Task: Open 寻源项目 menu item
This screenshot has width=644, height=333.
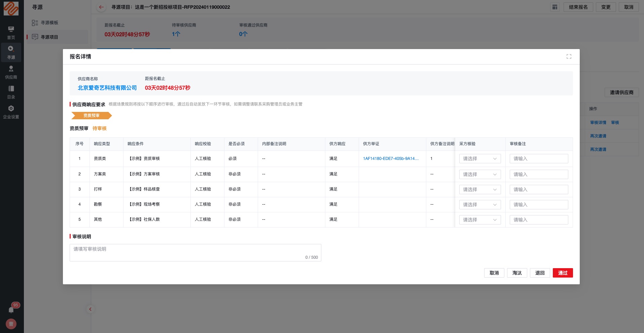Action: coord(58,37)
